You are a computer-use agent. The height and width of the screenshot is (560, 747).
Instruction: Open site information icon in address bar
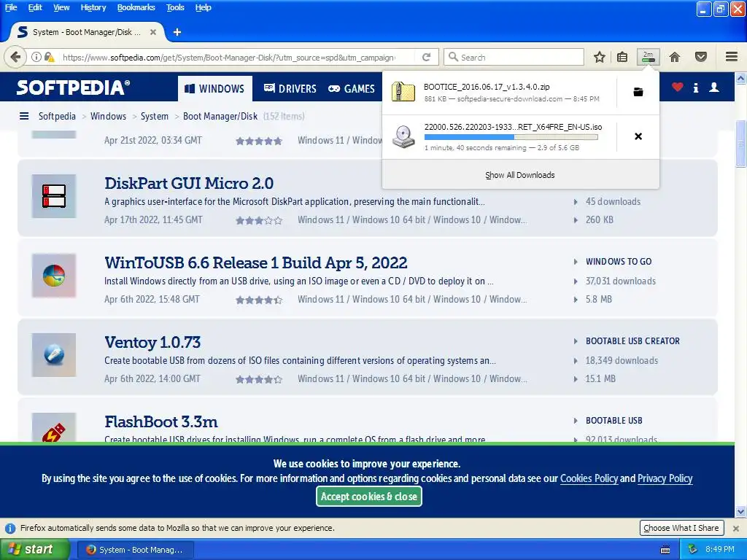(x=36, y=57)
